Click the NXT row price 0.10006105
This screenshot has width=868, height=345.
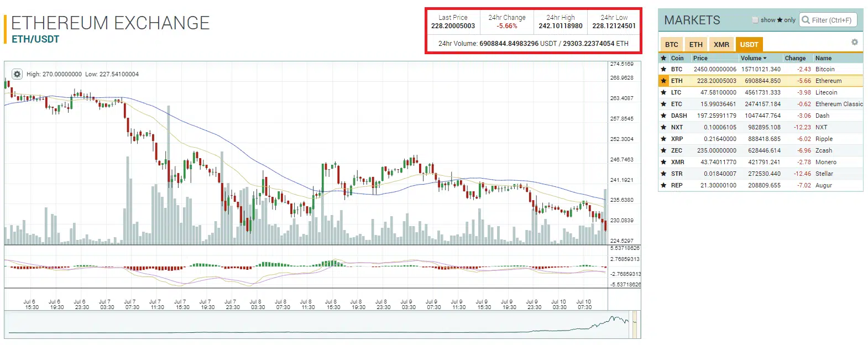tap(720, 127)
